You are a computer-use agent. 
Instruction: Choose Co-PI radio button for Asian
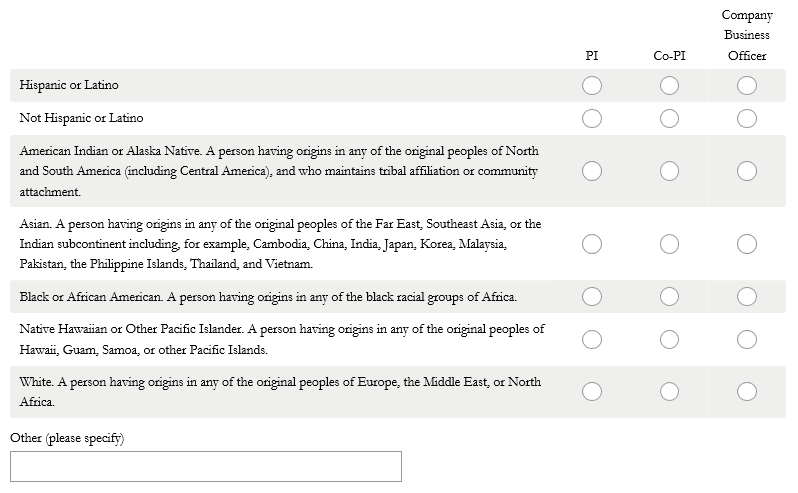[669, 244]
